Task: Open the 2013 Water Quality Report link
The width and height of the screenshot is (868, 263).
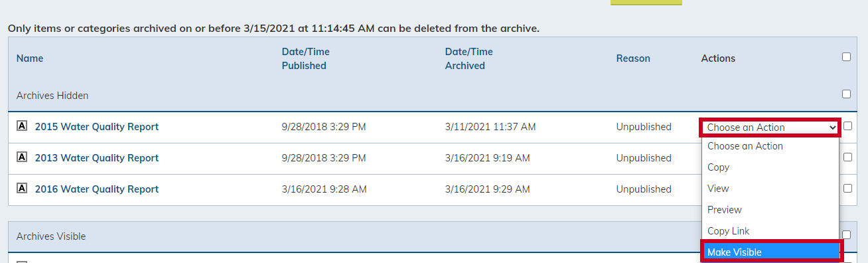Action: 97,158
